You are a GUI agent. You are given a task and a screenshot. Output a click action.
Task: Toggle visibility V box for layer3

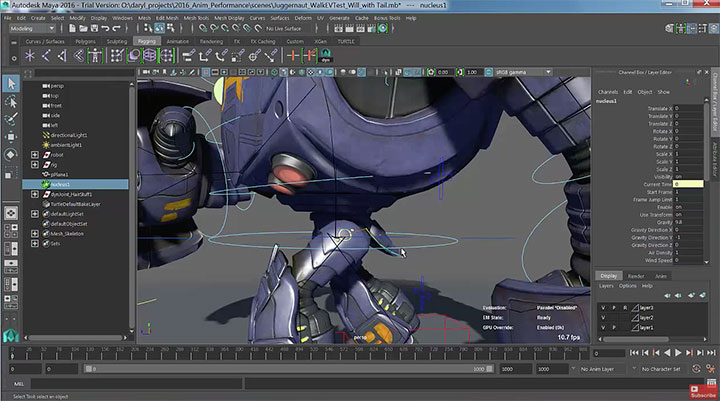603,308
